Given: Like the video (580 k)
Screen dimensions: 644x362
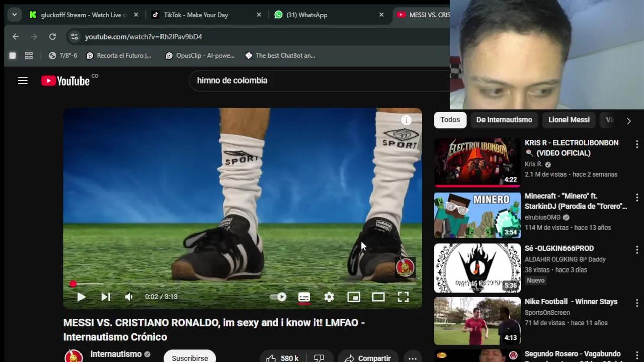Looking at the screenshot, I should pos(283,358).
